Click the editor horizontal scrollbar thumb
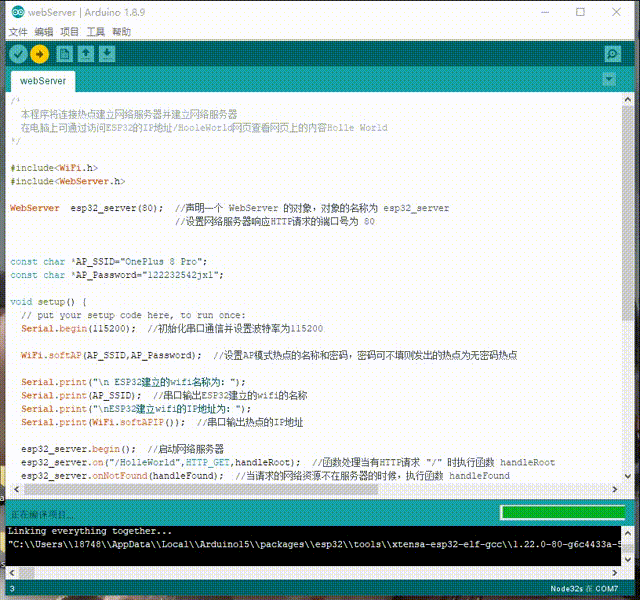The width and height of the screenshot is (640, 600). coord(200,489)
